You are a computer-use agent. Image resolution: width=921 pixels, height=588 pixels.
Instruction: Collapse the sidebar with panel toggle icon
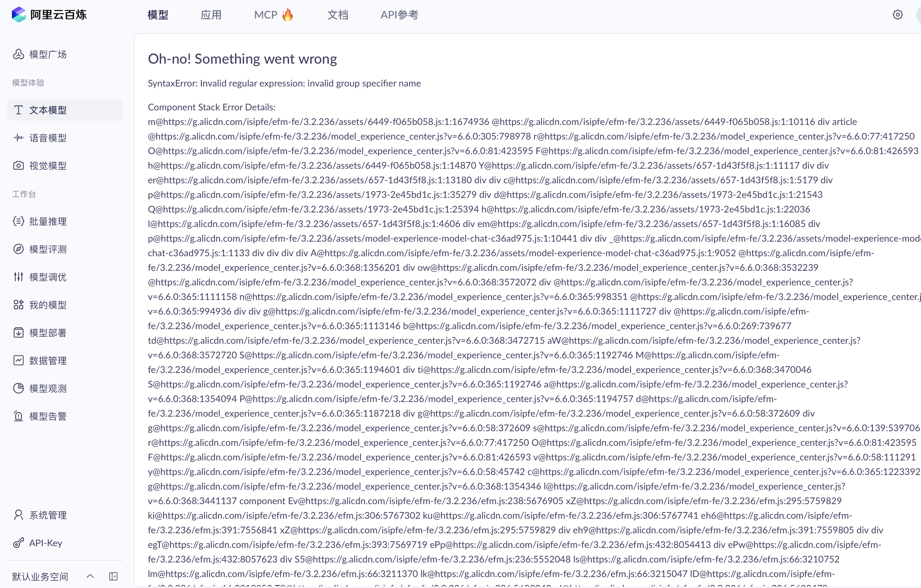coord(113,576)
